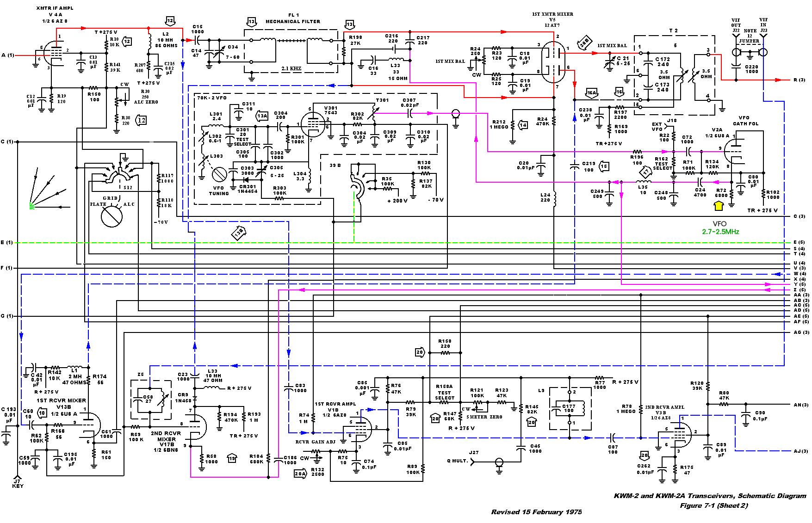Click the meter circle symbol below GRID label

(112, 216)
